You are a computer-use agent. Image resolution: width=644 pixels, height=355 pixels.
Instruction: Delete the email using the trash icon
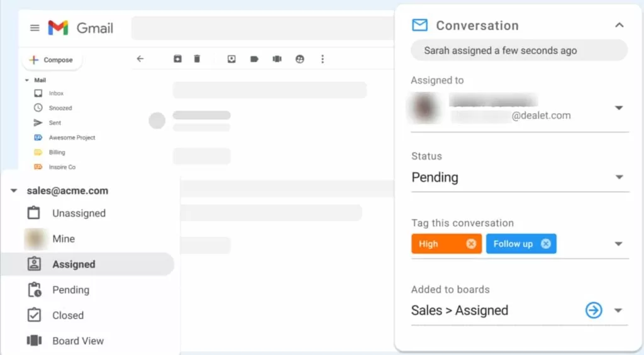coord(197,59)
